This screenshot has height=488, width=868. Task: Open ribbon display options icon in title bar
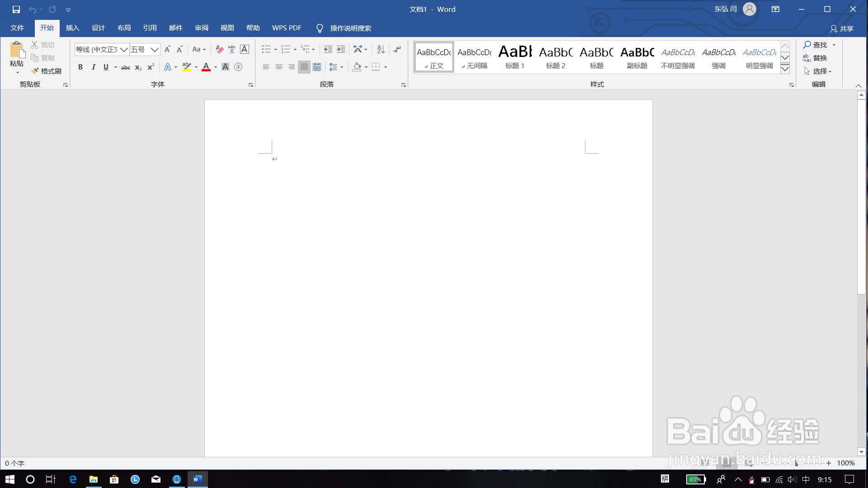pos(775,9)
